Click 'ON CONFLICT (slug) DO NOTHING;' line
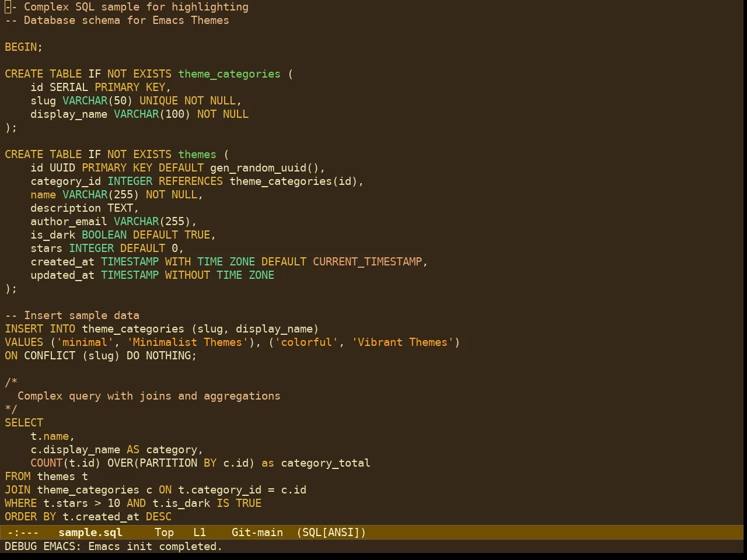Viewport: 747px width, 560px height. [100, 356]
